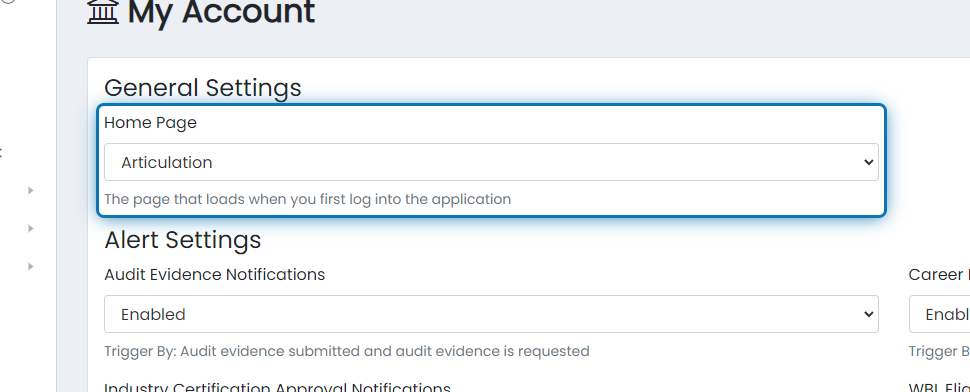
Task: Click the bank building icon beside My Account
Action: click(103, 11)
